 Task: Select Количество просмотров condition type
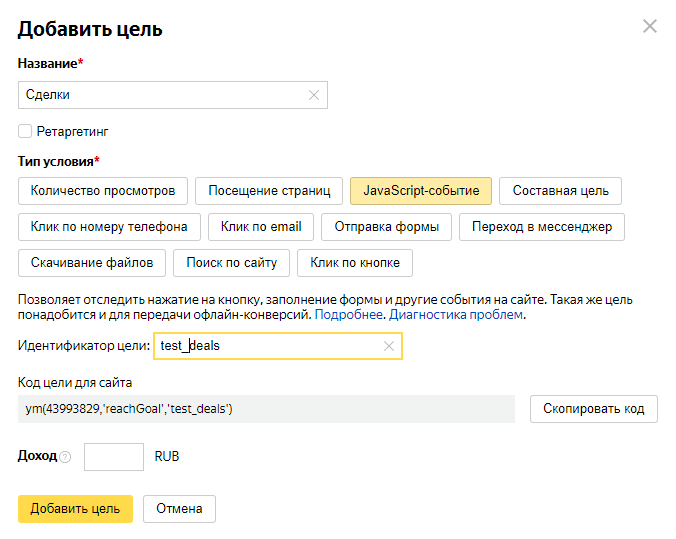pos(103,190)
